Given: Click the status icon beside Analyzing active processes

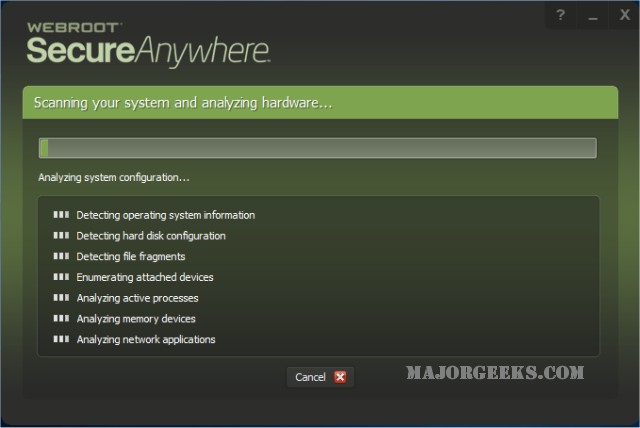Looking at the screenshot, I should [x=60, y=298].
